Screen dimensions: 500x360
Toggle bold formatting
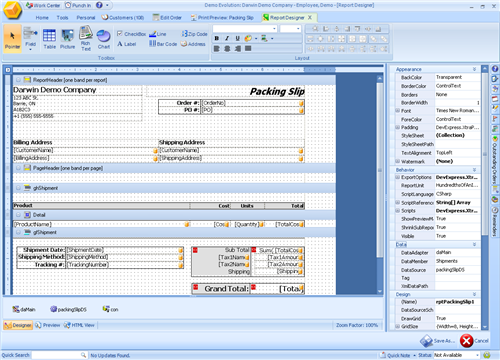[217, 38]
